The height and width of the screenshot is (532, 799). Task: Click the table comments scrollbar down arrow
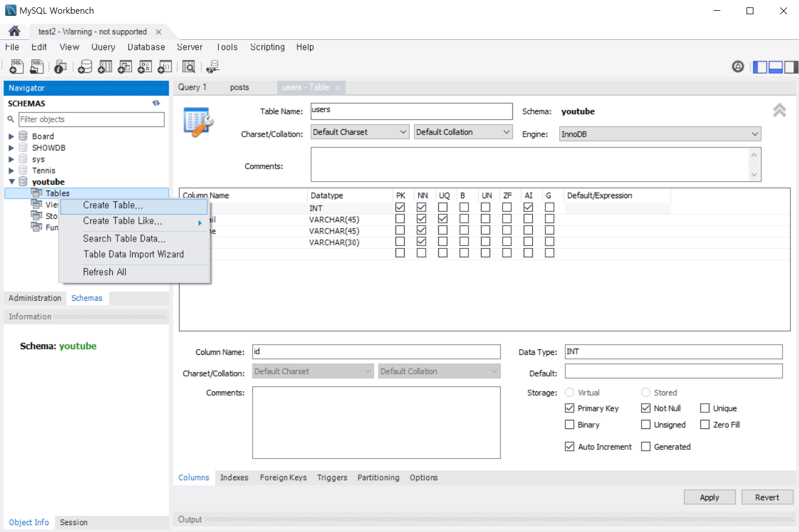tap(754, 175)
